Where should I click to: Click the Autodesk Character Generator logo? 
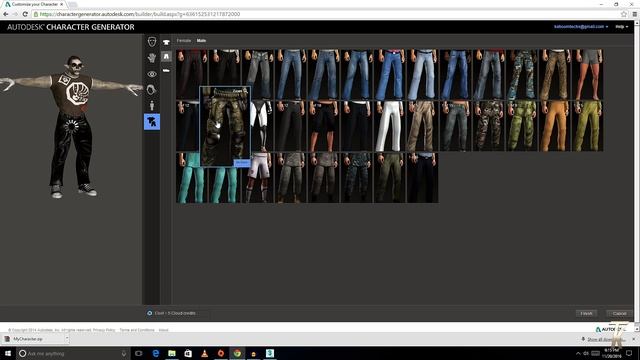click(x=71, y=27)
